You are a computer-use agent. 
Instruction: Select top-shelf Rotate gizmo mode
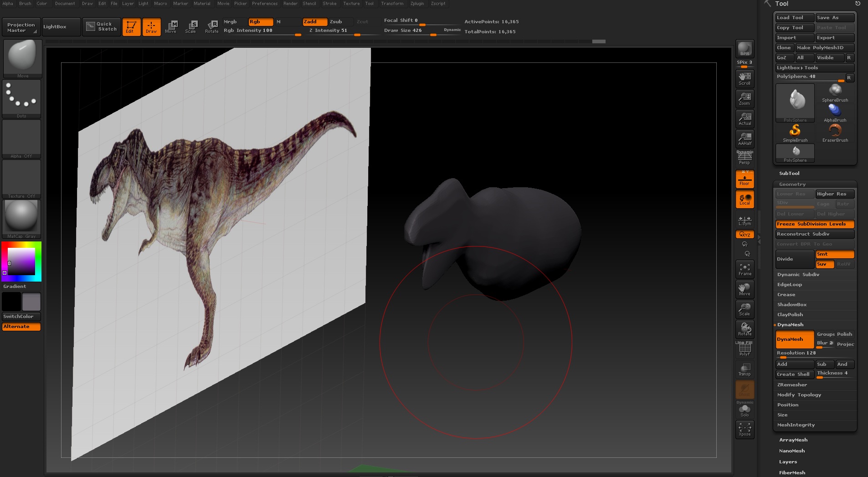coord(211,27)
